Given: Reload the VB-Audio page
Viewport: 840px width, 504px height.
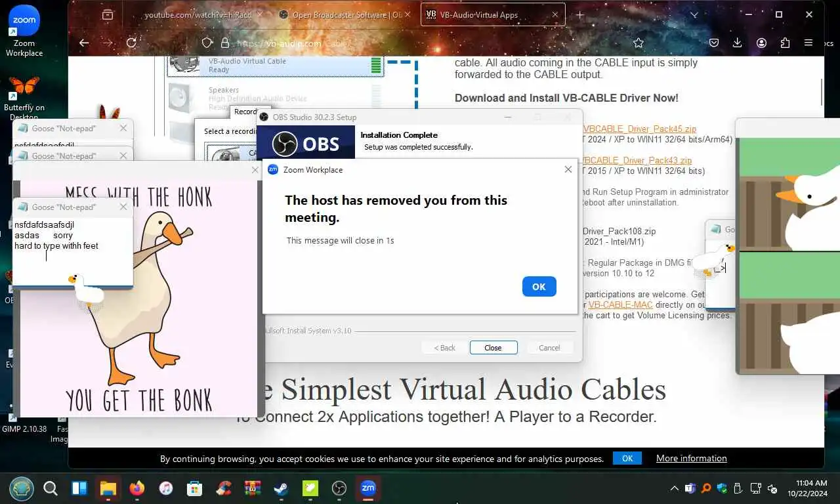Looking at the screenshot, I should tap(131, 43).
